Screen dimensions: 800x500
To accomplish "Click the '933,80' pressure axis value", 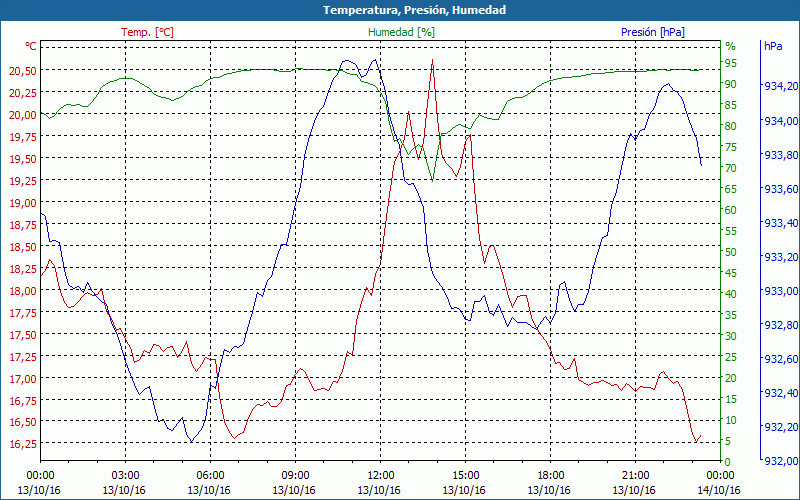I will pyautogui.click(x=781, y=155).
